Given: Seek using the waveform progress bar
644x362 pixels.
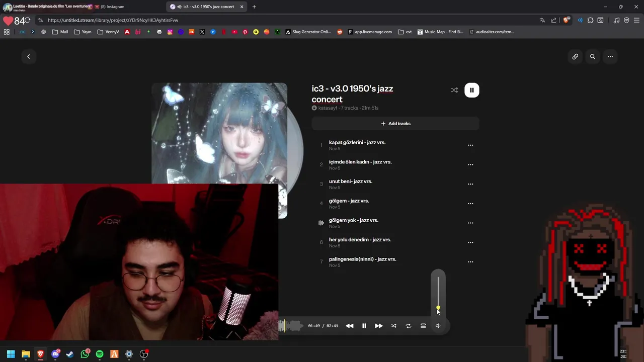Looking at the screenshot, I should click(x=291, y=326).
